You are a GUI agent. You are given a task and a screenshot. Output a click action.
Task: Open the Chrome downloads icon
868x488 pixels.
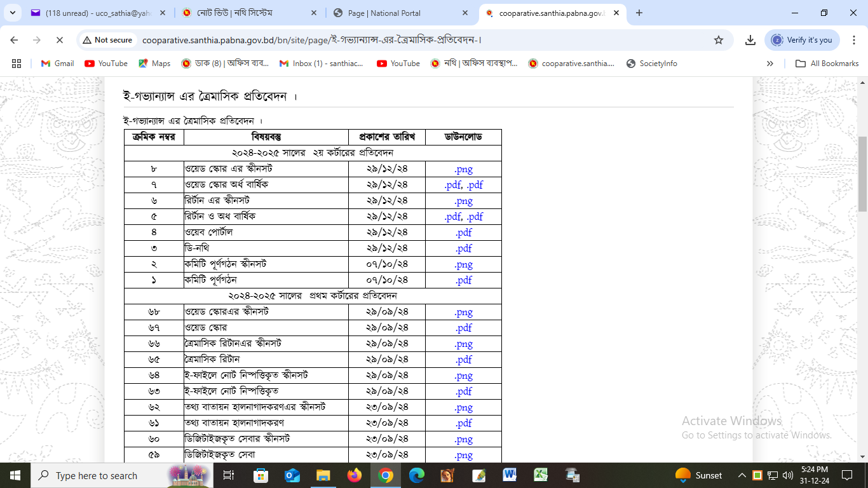[750, 40]
